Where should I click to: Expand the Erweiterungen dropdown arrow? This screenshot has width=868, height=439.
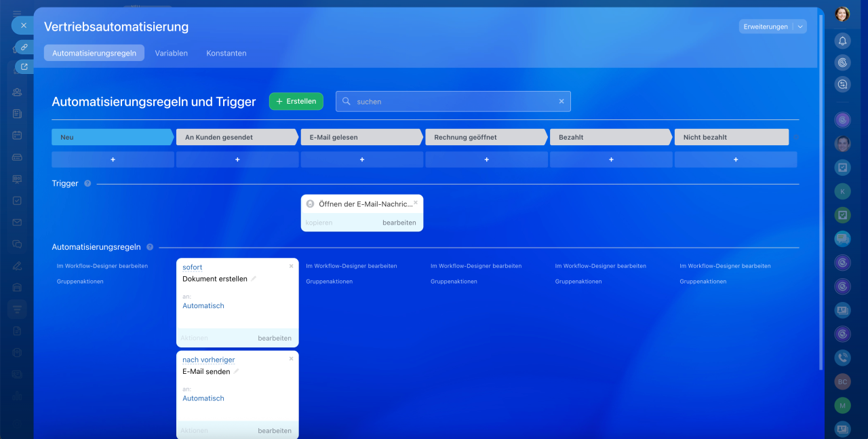pos(800,26)
